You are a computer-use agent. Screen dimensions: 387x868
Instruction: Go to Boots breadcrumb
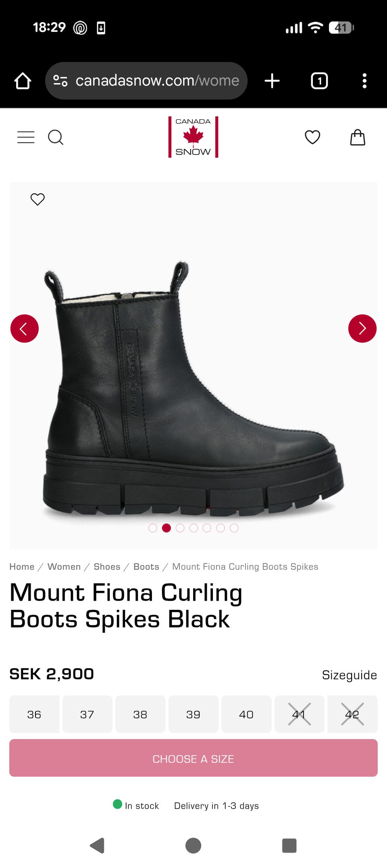[x=146, y=567]
